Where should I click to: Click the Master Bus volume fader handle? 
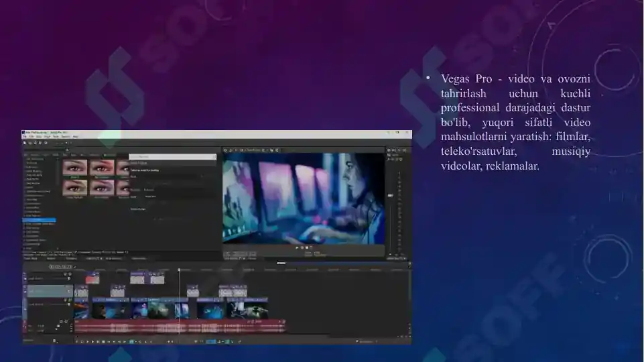click(390, 196)
